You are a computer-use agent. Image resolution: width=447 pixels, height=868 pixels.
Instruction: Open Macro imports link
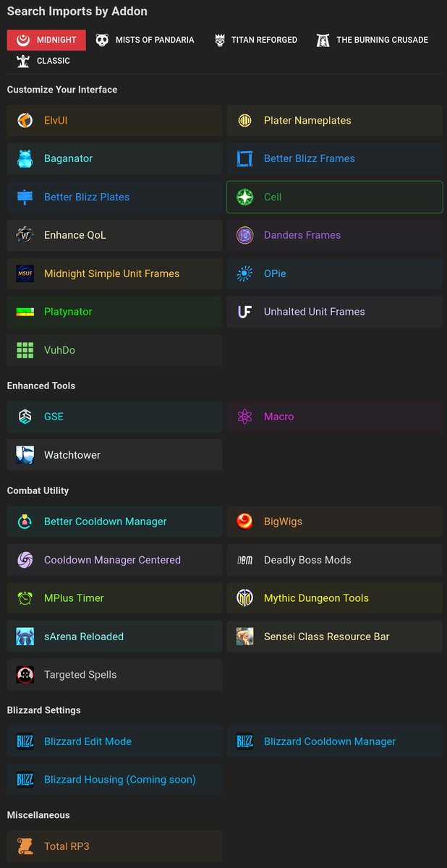tap(335, 417)
